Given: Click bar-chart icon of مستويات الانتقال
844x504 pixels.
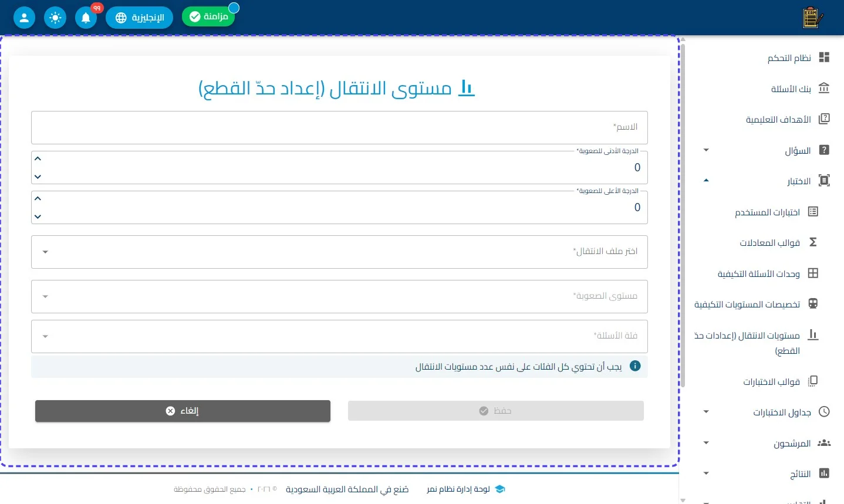Looking at the screenshot, I should coord(813,335).
